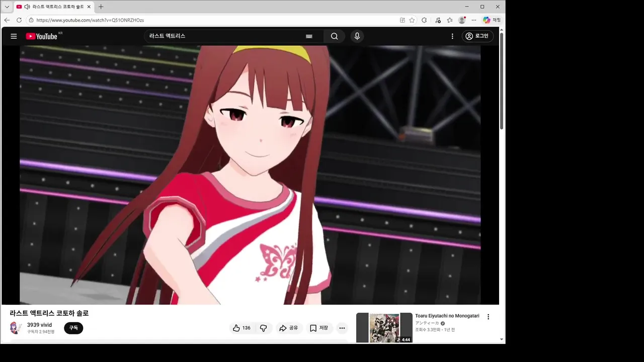Open media control music note icon
The height and width of the screenshot is (362, 644).
point(438,20)
